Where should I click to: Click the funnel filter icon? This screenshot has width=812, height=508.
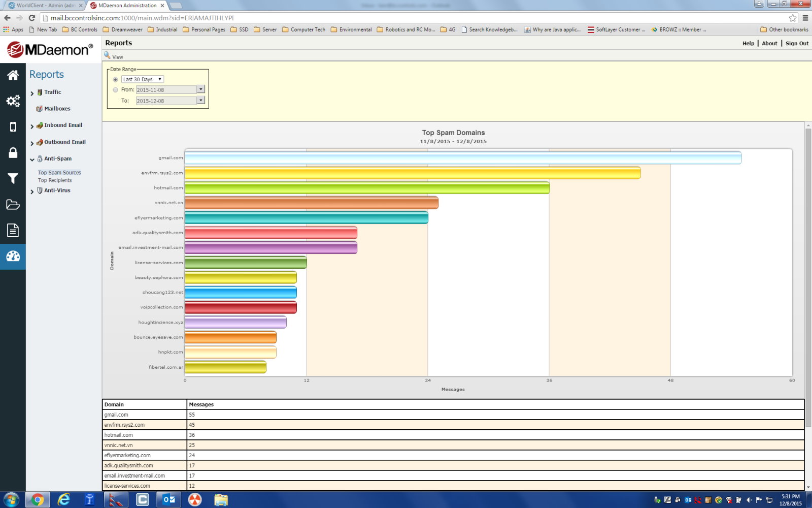(13, 179)
